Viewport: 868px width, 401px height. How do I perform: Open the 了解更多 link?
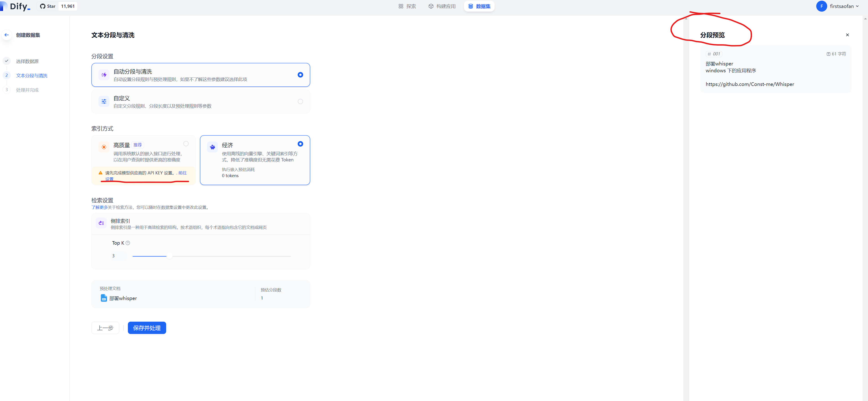99,207
